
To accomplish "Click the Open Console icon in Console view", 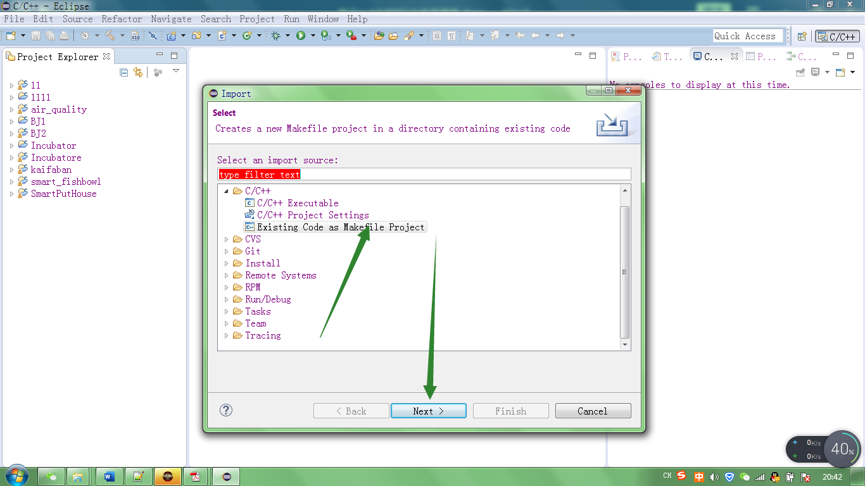I will click(840, 72).
